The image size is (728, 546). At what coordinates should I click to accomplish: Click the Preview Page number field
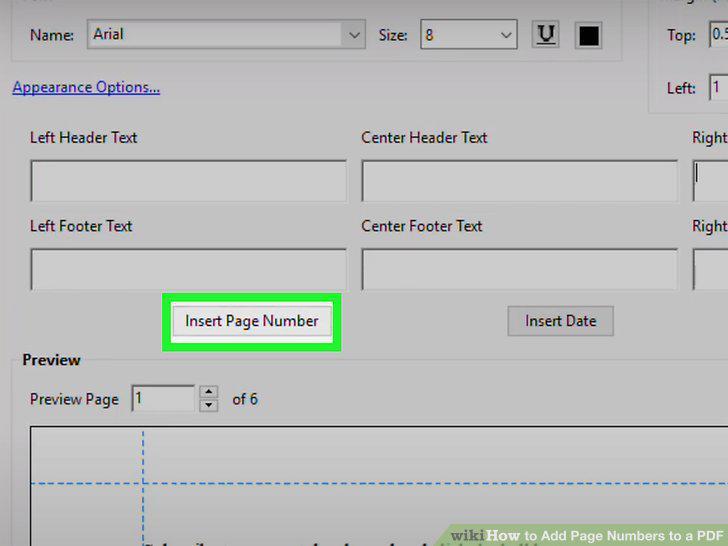(163, 398)
